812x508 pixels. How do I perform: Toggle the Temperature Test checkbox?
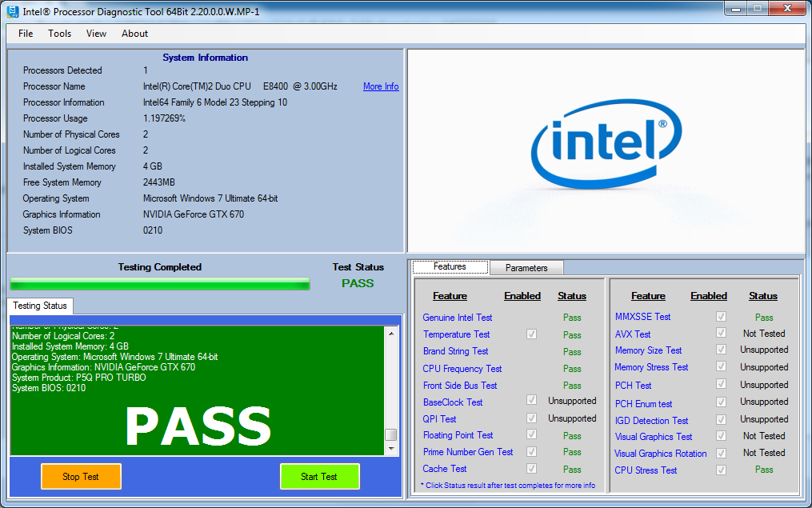(x=531, y=334)
